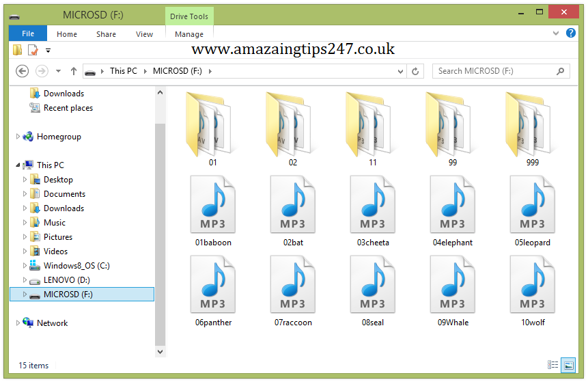588x382 pixels.
Task: Expand the Desktop tree node
Action: tap(25, 179)
